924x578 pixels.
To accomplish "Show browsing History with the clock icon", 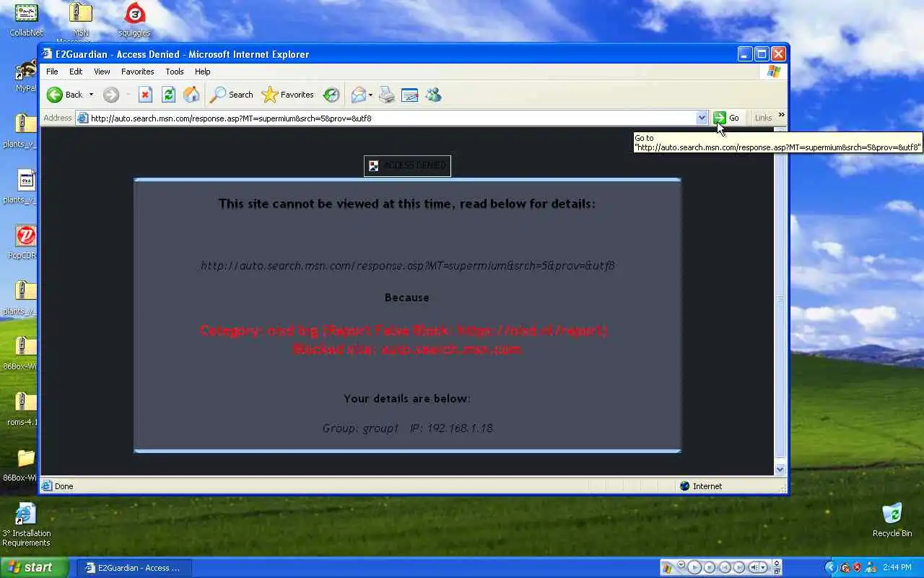I will 331,95.
